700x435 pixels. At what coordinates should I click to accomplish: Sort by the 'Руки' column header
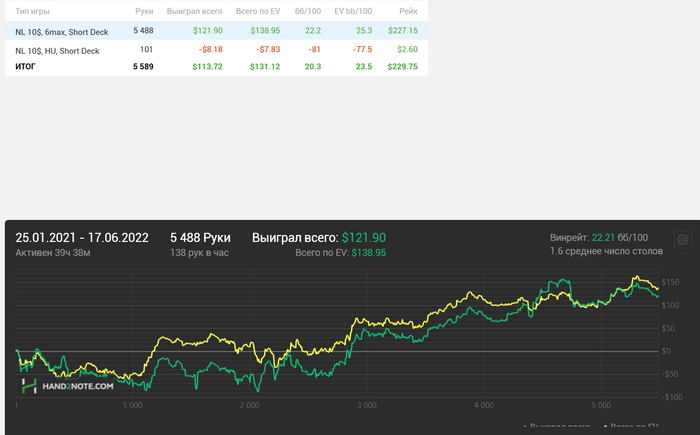pyautogui.click(x=144, y=11)
